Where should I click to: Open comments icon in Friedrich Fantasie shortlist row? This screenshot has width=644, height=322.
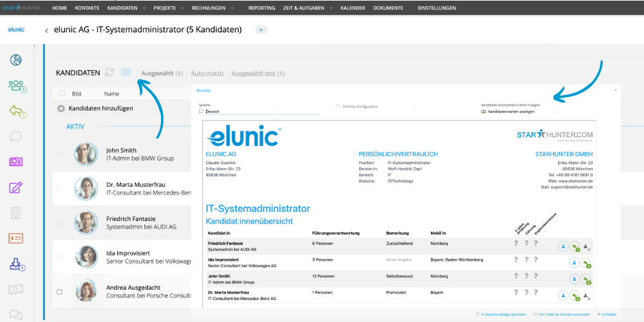[x=574, y=247]
